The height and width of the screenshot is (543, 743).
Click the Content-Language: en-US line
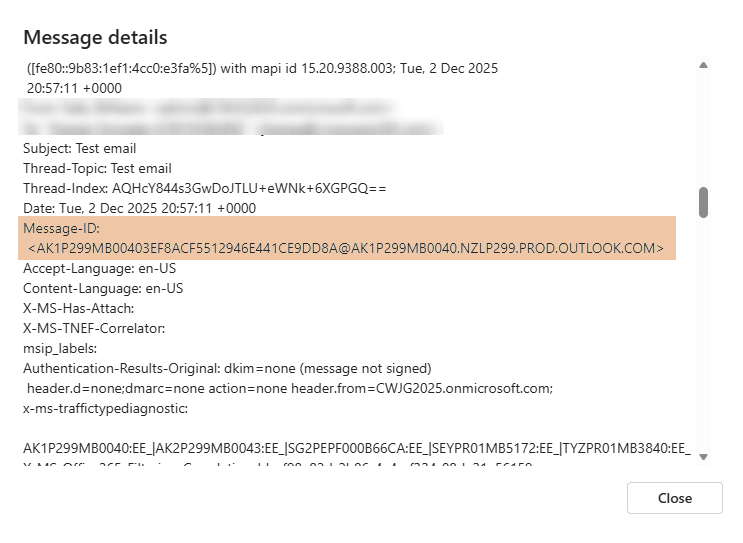coord(103,288)
